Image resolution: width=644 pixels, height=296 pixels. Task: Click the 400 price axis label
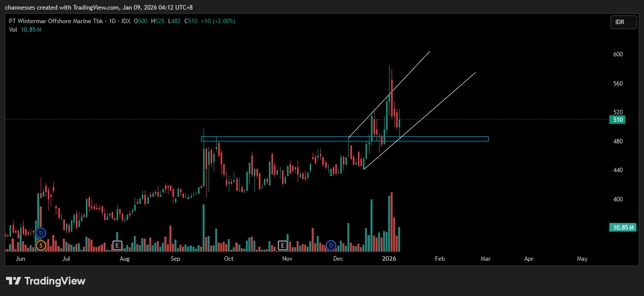(618, 199)
